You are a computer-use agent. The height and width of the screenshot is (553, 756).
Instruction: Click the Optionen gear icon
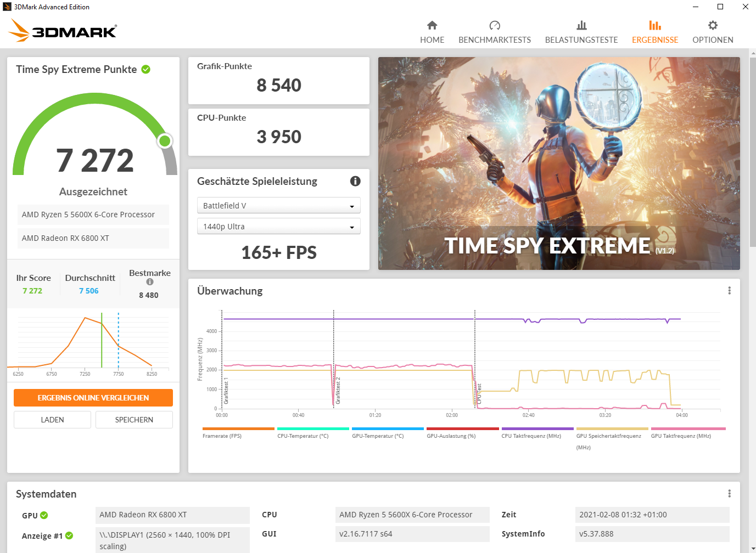coord(713,25)
